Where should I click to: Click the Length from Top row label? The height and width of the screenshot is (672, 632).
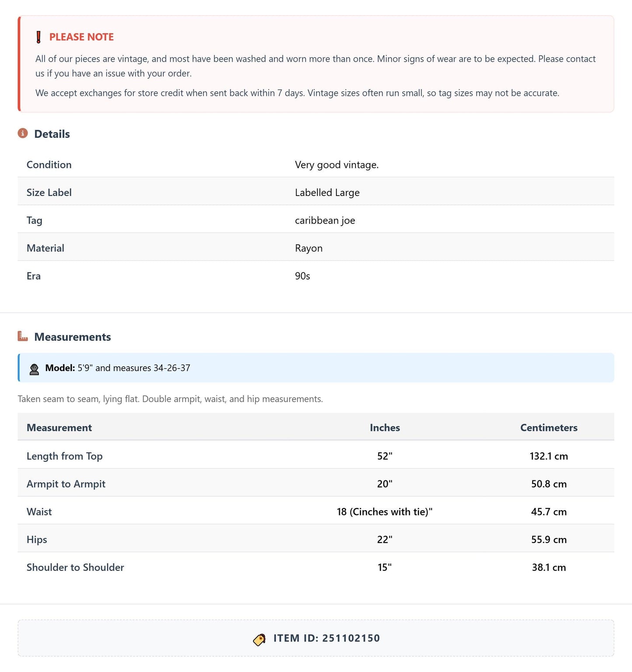pos(65,456)
